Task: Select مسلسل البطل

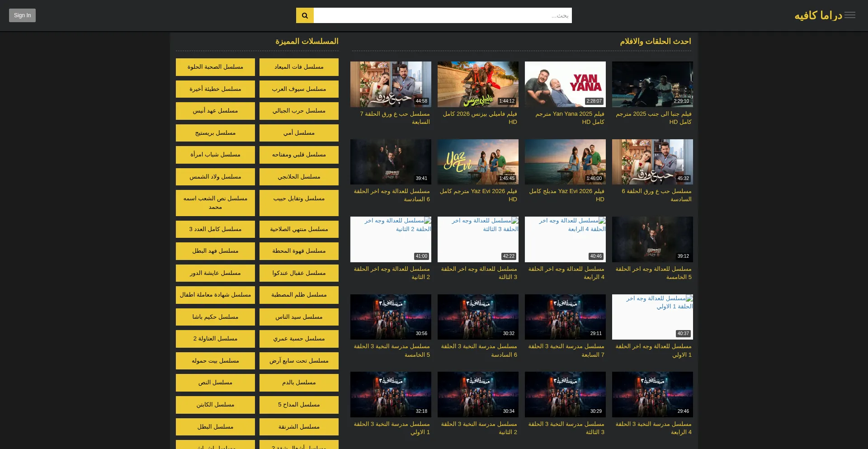Action: [x=215, y=427]
